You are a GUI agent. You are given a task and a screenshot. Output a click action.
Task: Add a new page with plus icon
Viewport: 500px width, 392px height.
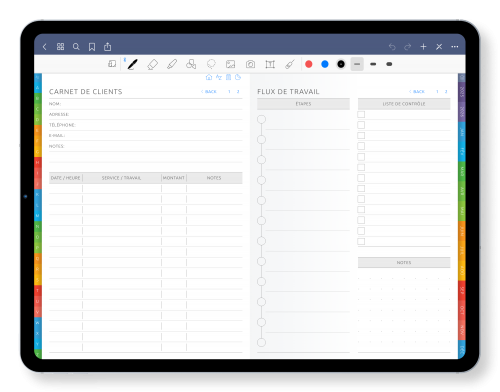[423, 47]
